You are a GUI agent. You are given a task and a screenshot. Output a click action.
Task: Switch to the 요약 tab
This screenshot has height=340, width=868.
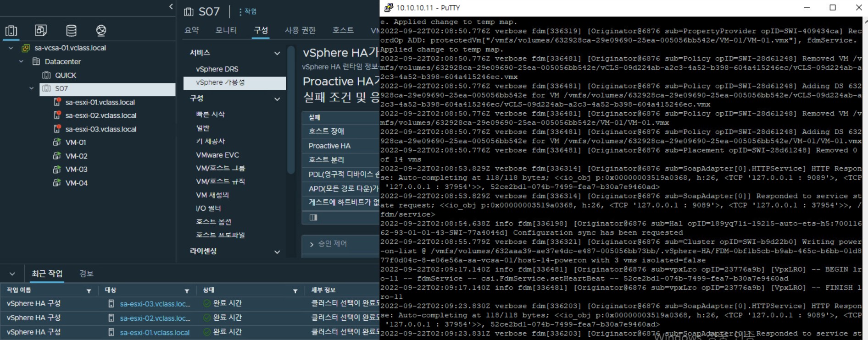pyautogui.click(x=192, y=30)
